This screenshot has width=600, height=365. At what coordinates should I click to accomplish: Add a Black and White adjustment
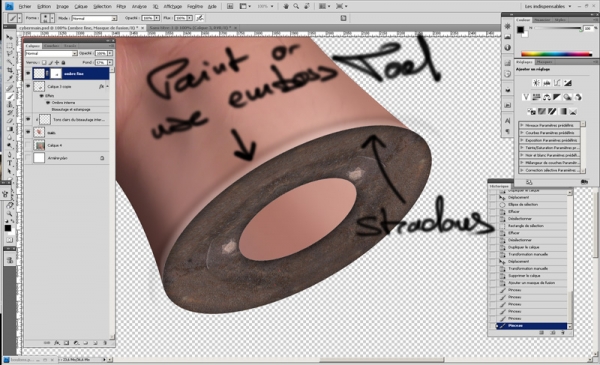(x=557, y=97)
